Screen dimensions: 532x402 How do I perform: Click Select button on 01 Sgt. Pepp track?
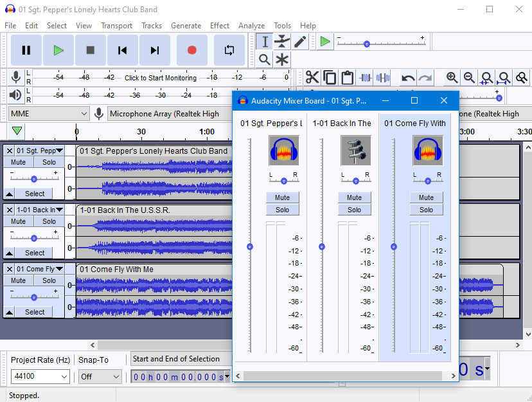point(34,194)
